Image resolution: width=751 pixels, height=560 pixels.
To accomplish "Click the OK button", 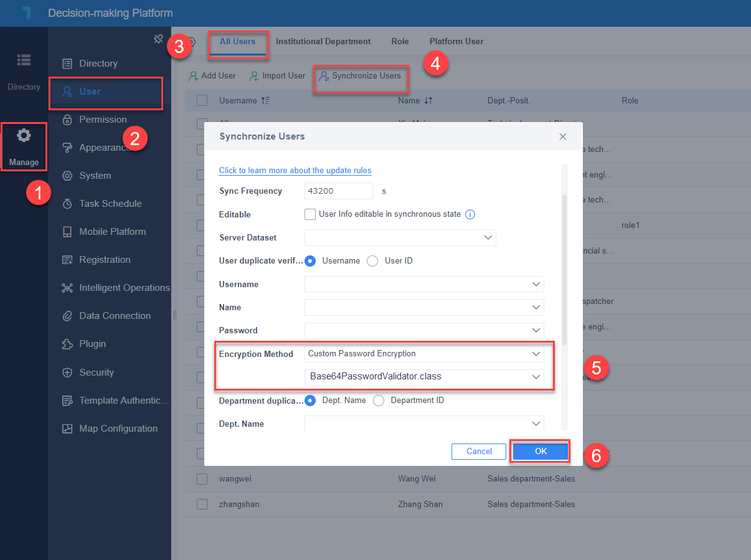I will [541, 451].
